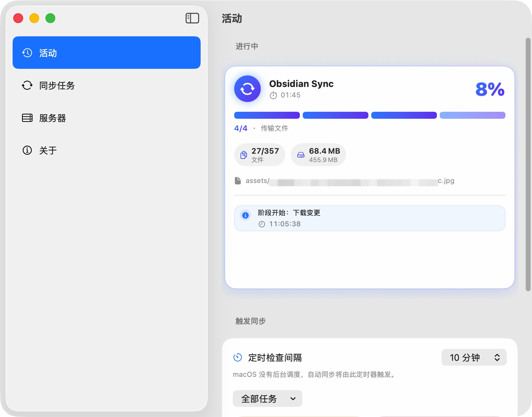Click the third progress bar segment
The image size is (532, 417).
tap(404, 115)
